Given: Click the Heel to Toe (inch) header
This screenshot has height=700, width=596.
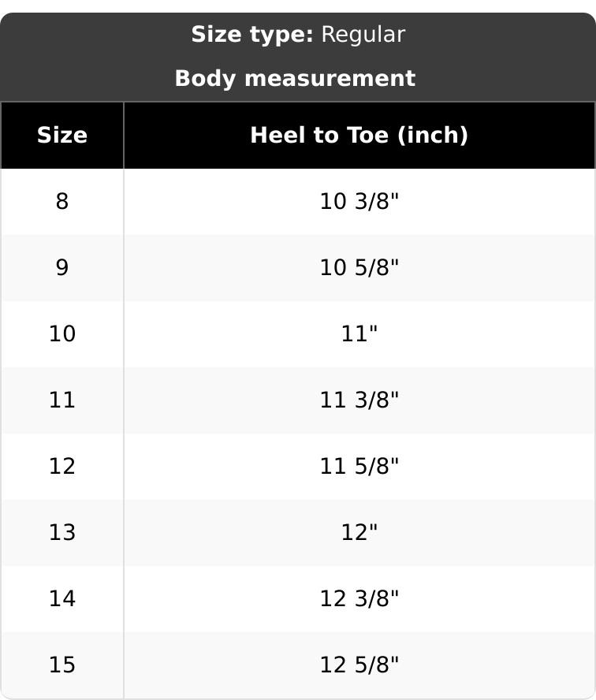Looking at the screenshot, I should [x=359, y=136].
